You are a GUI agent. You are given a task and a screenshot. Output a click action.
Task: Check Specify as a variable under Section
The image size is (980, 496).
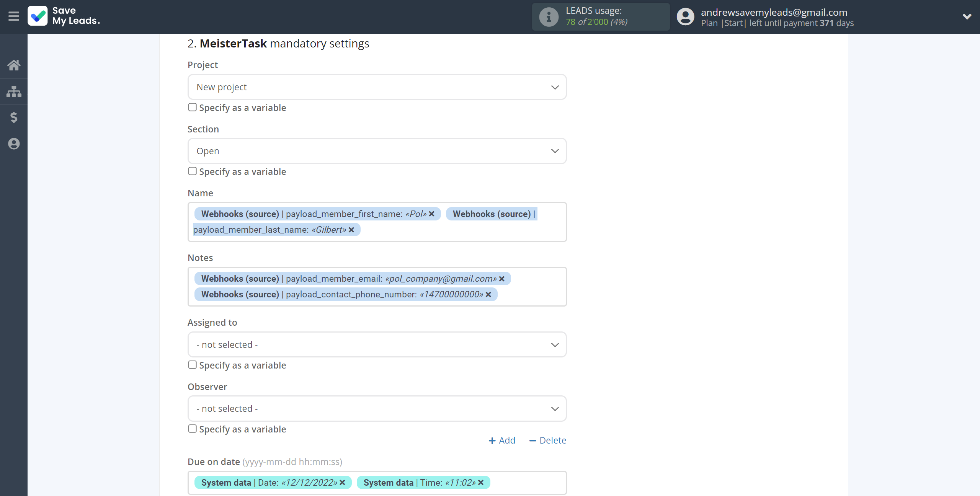point(192,171)
